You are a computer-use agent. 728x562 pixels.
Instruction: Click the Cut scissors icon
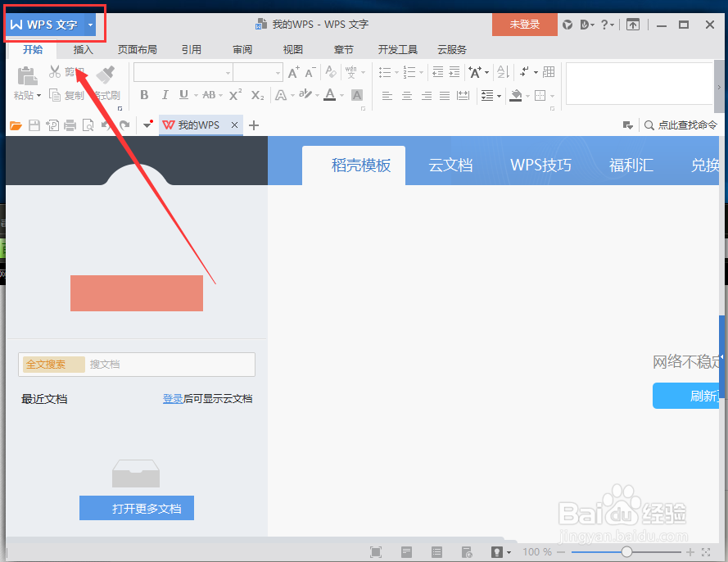click(x=55, y=71)
